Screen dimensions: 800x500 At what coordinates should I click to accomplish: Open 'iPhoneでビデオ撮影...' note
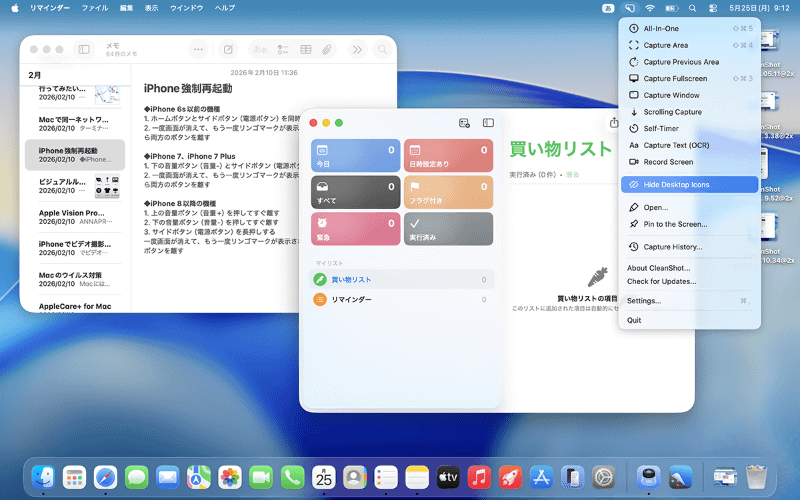pos(74,248)
